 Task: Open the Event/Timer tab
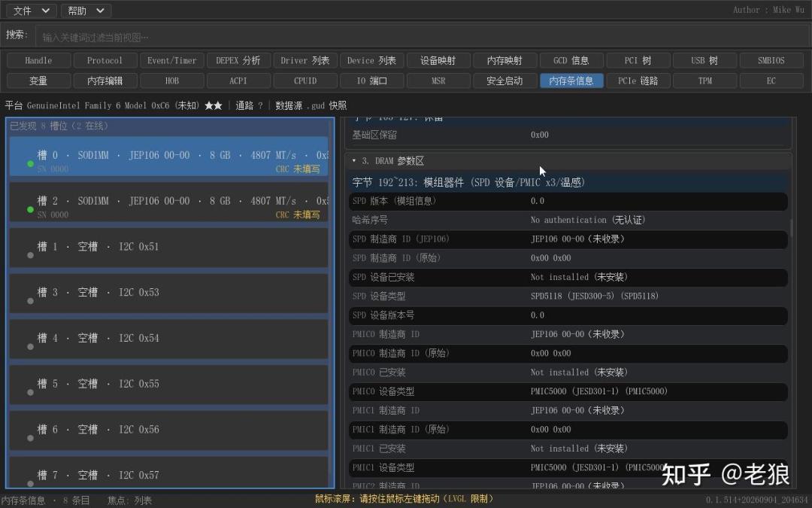point(172,61)
